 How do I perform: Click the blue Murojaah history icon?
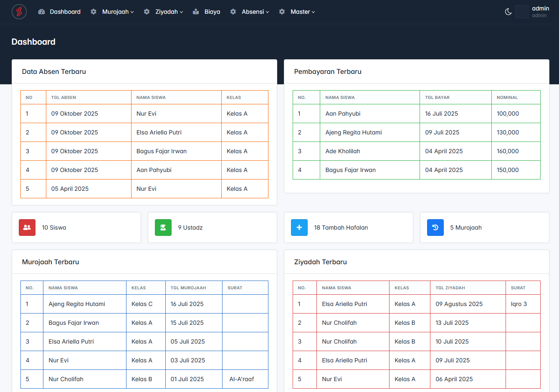(435, 228)
